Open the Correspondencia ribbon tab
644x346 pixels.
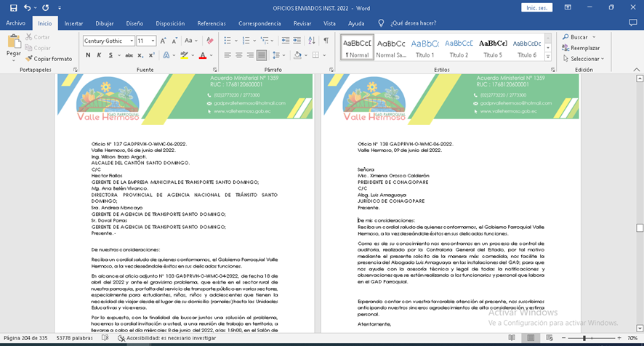259,23
